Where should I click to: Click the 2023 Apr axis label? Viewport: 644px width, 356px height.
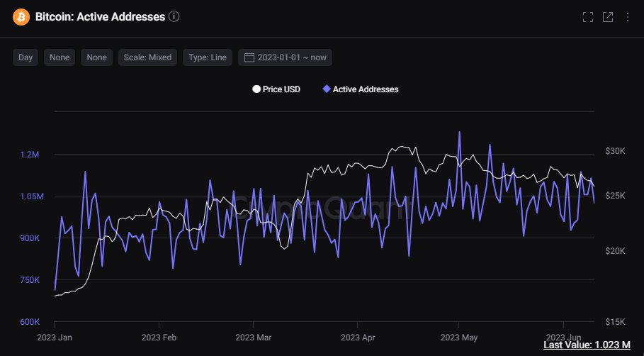(358, 338)
